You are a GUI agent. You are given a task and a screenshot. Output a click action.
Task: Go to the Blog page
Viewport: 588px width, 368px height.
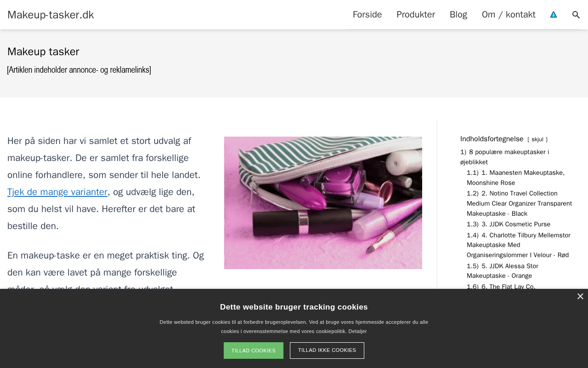tap(458, 15)
